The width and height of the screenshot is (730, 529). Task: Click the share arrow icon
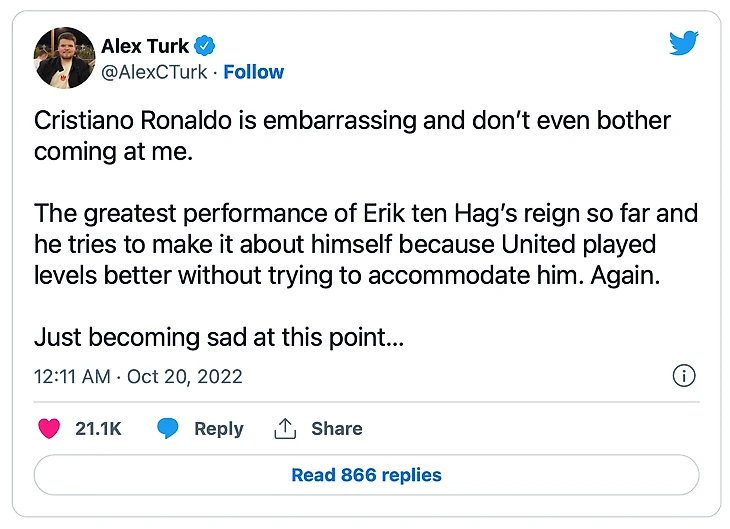[285, 428]
